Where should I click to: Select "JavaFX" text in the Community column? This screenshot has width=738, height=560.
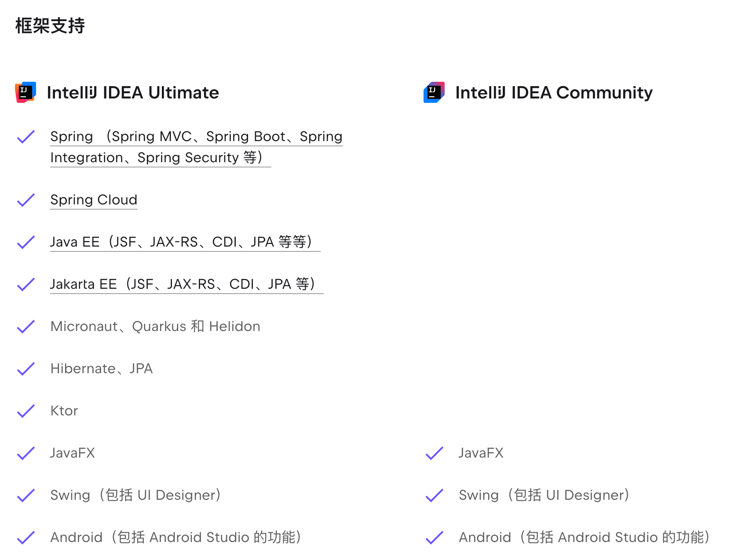click(481, 453)
